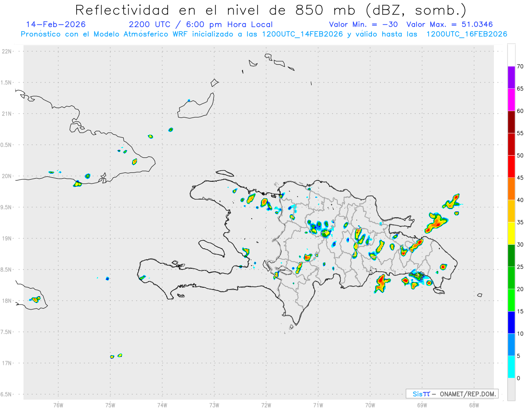Pick the yellow 30–35 dBZ color band
The width and height of the screenshot is (532, 411).
511,233
